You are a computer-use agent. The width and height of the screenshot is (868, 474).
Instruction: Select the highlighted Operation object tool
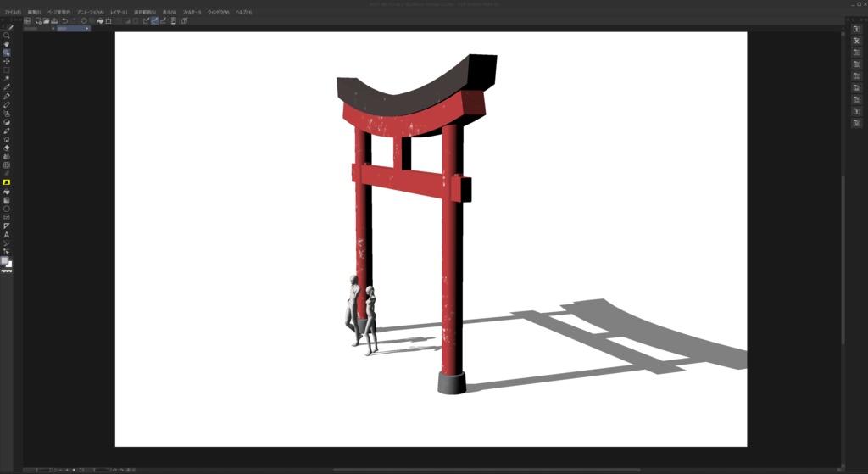pyautogui.click(x=7, y=53)
